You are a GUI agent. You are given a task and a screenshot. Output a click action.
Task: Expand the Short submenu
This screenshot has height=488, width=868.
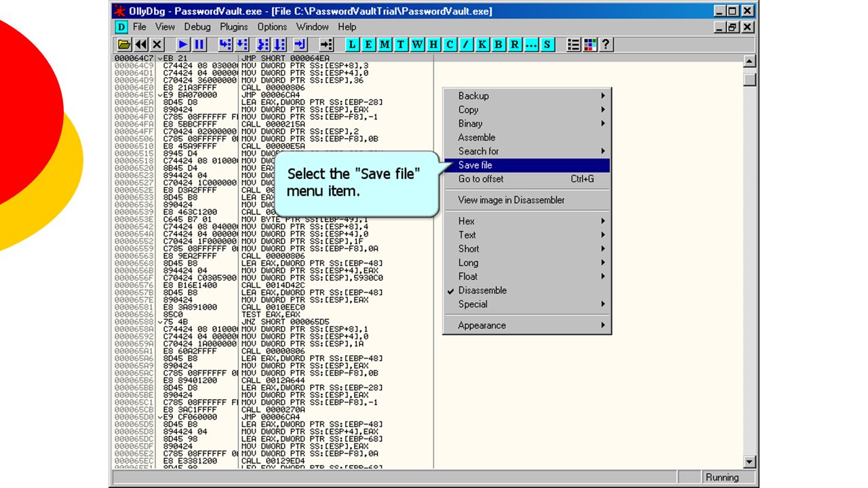[527, 249]
